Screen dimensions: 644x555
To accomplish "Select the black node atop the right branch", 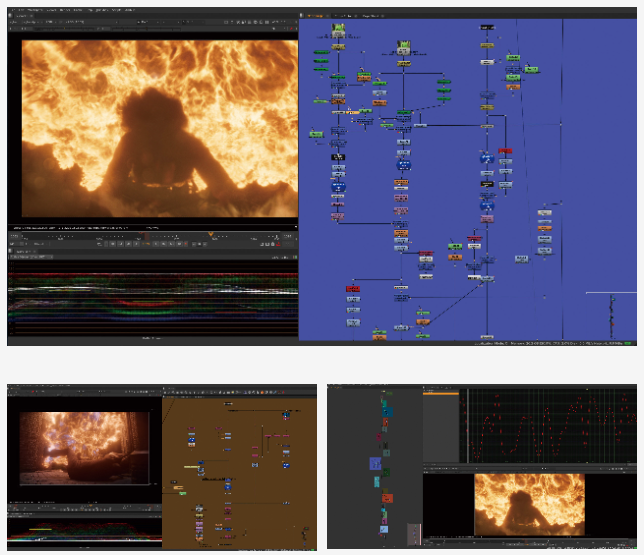I will [487, 27].
